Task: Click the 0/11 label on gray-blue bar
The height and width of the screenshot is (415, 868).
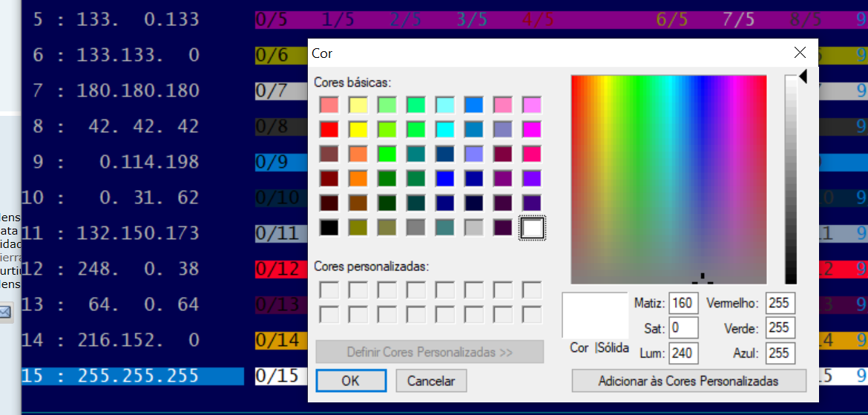Action: pyautogui.click(x=278, y=234)
